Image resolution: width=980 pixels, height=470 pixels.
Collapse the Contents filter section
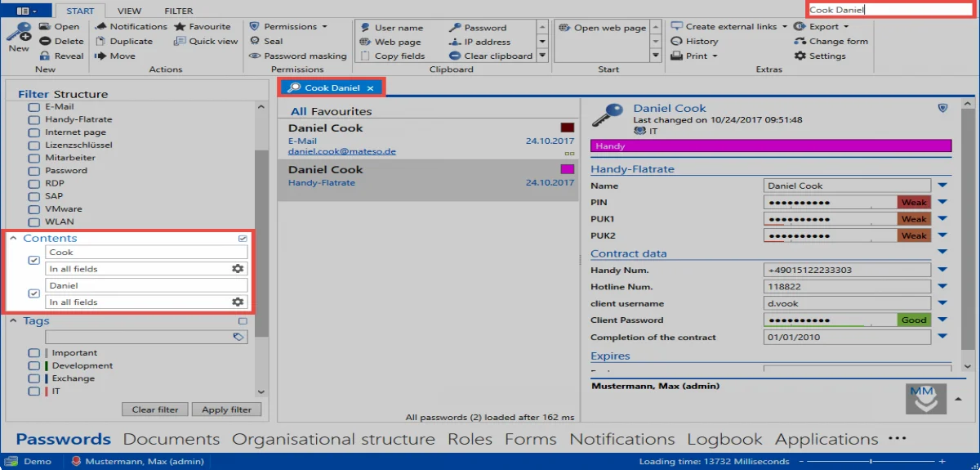tap(14, 239)
